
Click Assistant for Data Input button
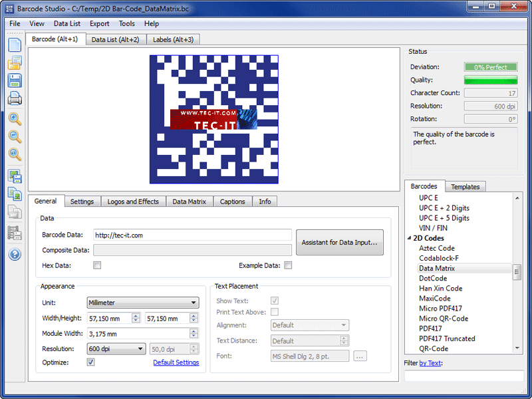(340, 242)
